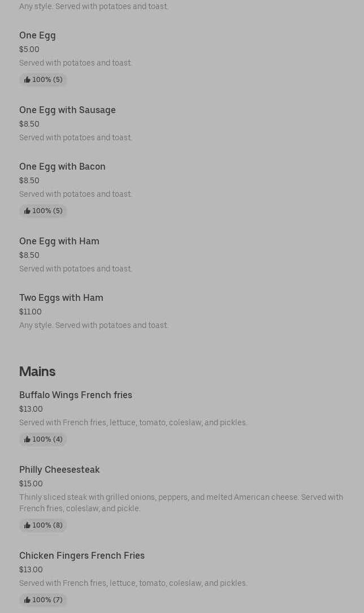Viewport: 364px width, 613px height.
Task: Click the One Egg with Sausage $8.50 price
Action: 29,124
